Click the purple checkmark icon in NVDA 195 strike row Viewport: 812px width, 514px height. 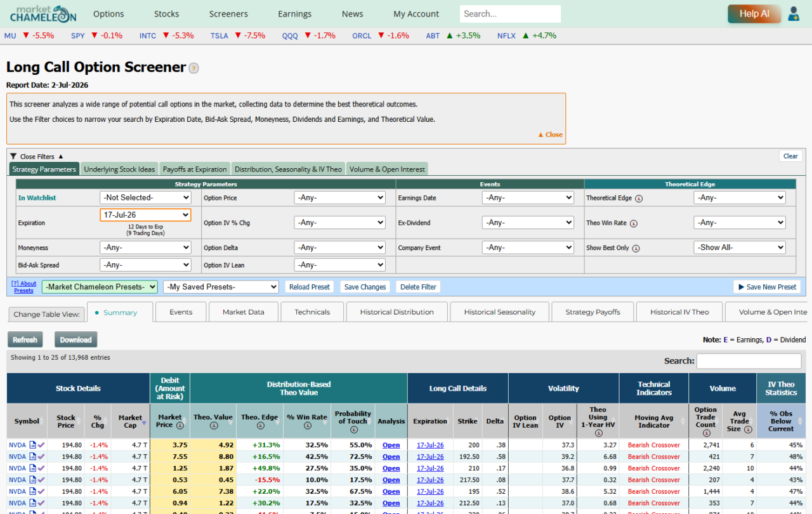[x=41, y=492]
